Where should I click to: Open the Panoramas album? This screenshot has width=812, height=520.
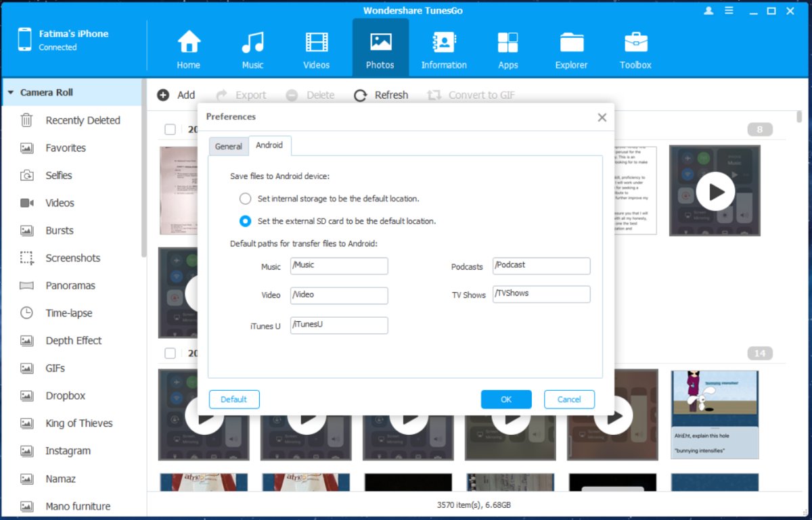pos(72,285)
